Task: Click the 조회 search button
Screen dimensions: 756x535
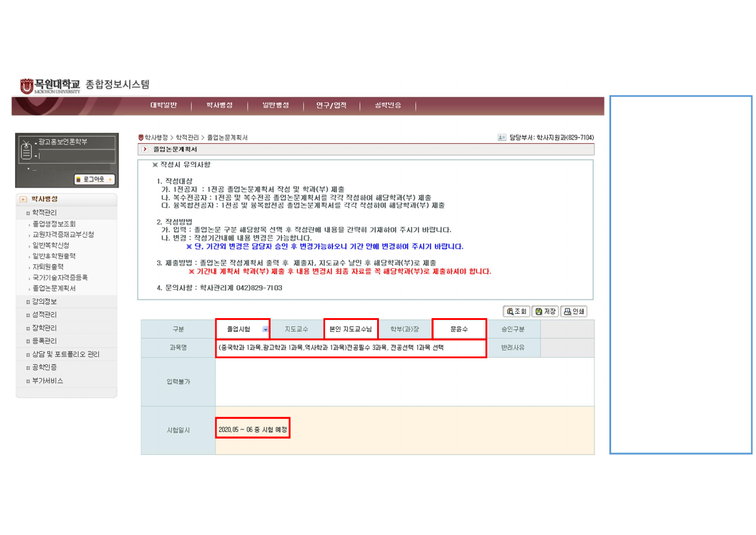Action: pyautogui.click(x=517, y=312)
